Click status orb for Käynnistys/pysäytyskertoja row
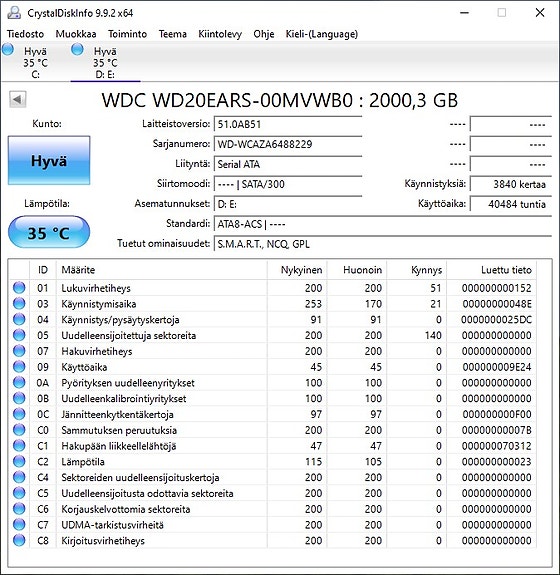This screenshot has height=575, width=560. [19, 319]
